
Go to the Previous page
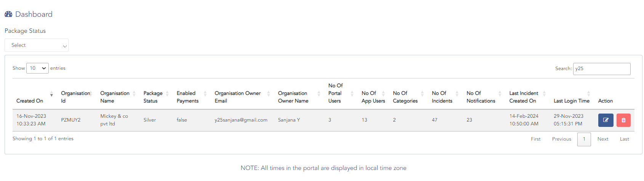click(561, 139)
